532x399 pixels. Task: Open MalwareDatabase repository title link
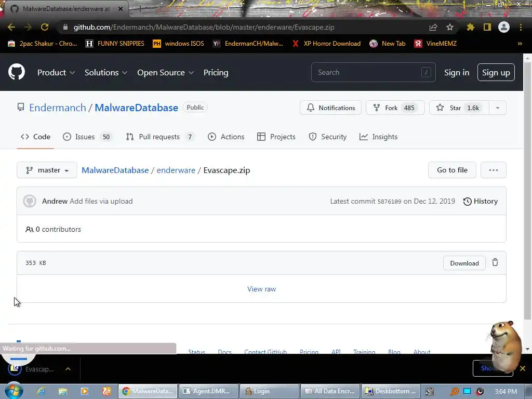click(x=137, y=108)
